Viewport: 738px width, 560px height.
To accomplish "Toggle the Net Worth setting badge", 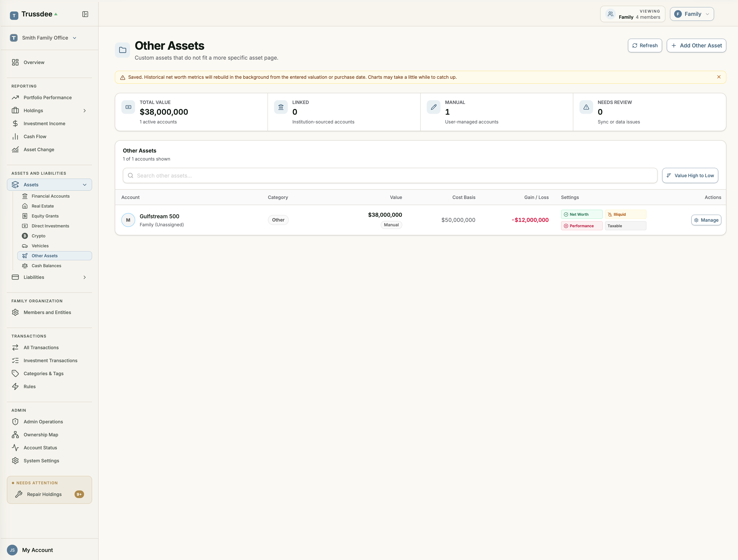I will [581, 214].
